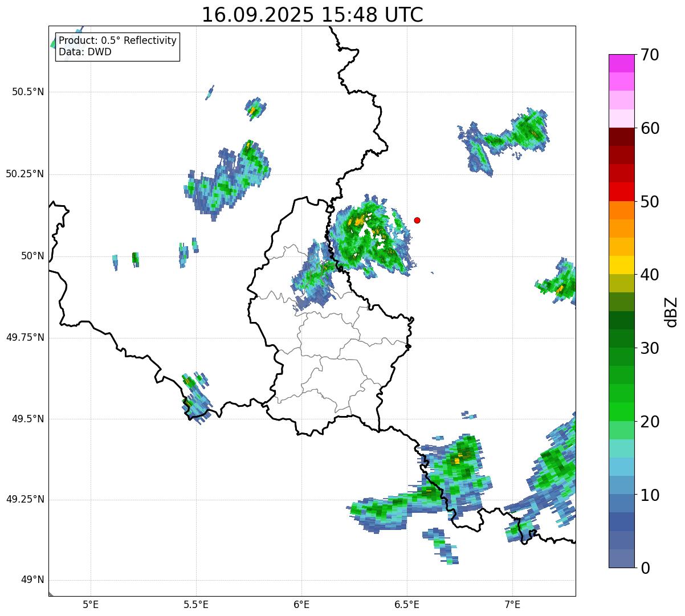Click the bright red colorbar segment below 50
The width and height of the screenshot is (685, 616).
tap(621, 191)
